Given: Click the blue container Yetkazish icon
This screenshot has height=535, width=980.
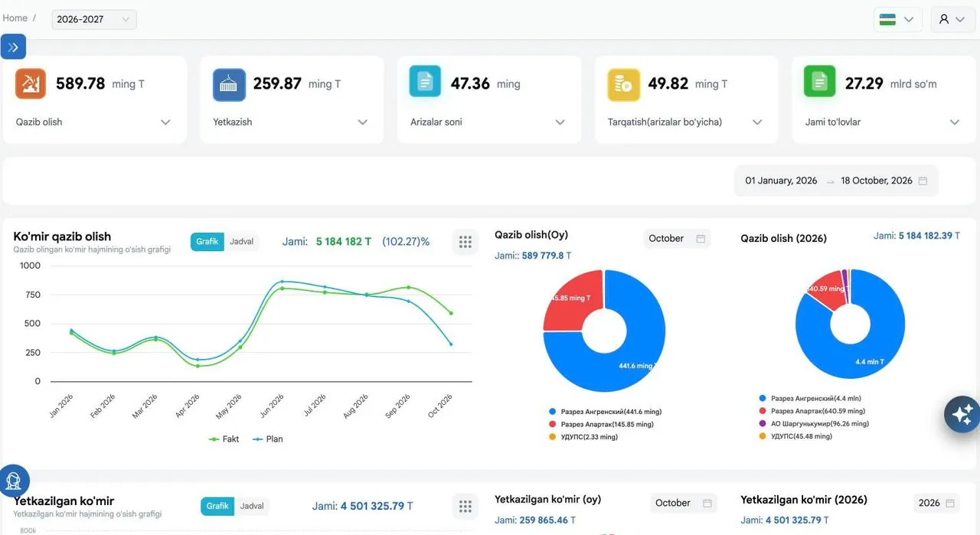Looking at the screenshot, I should coord(229,84).
